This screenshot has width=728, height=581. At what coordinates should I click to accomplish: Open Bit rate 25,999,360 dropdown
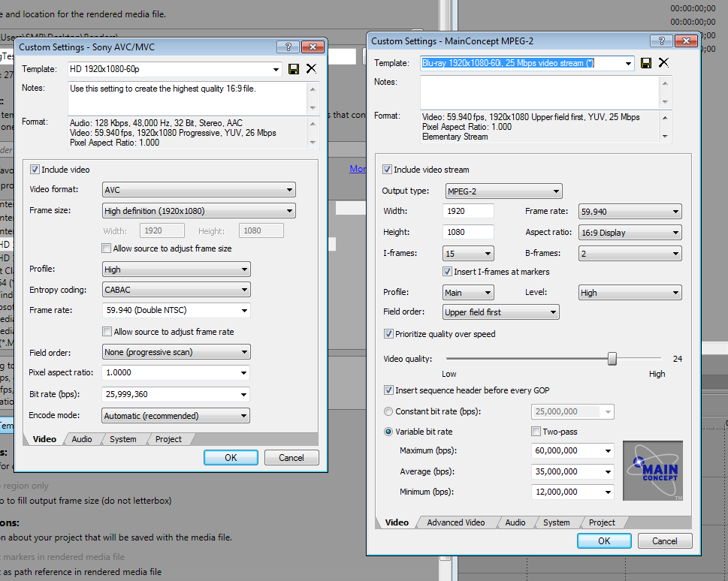176,394
